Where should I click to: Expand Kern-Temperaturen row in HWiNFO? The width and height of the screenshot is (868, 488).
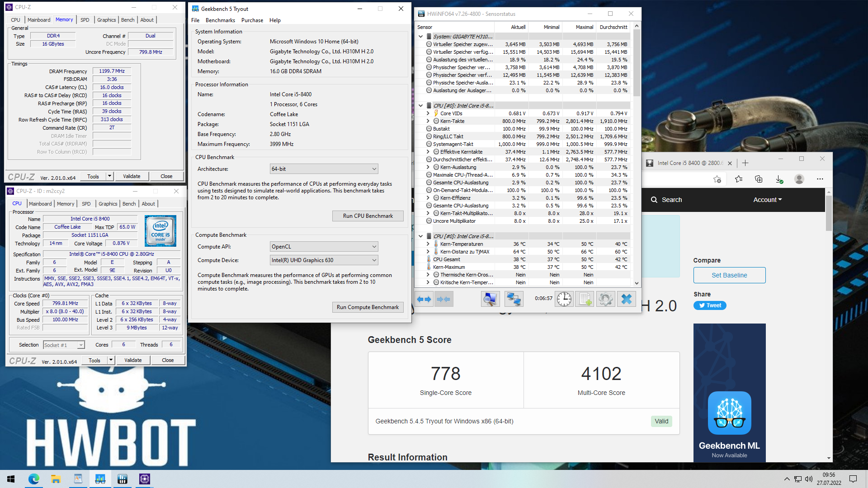[428, 244]
